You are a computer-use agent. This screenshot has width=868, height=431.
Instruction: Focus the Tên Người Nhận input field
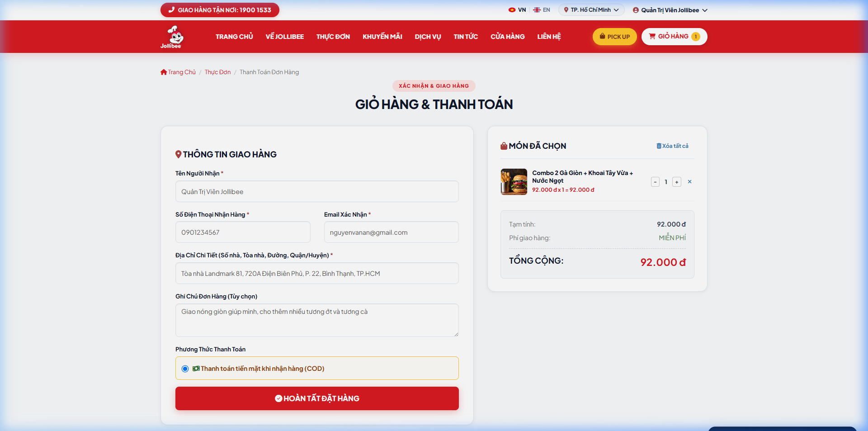[x=317, y=192]
